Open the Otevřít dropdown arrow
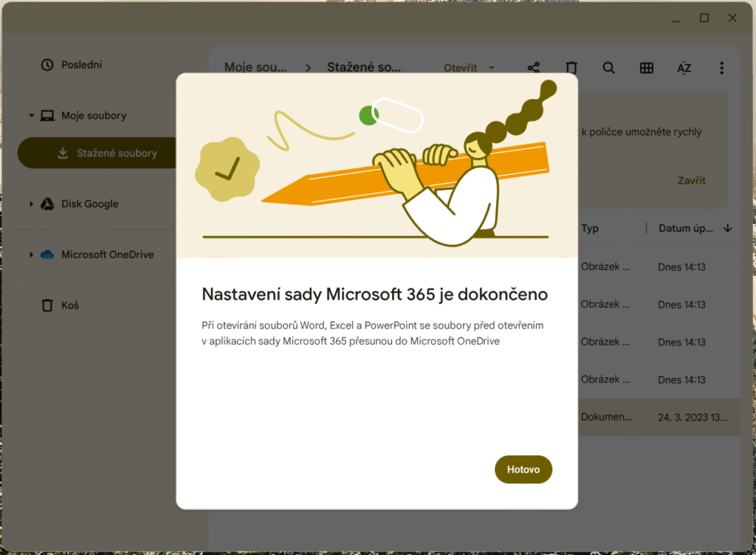Screen dimensions: 756x555 [x=492, y=68]
